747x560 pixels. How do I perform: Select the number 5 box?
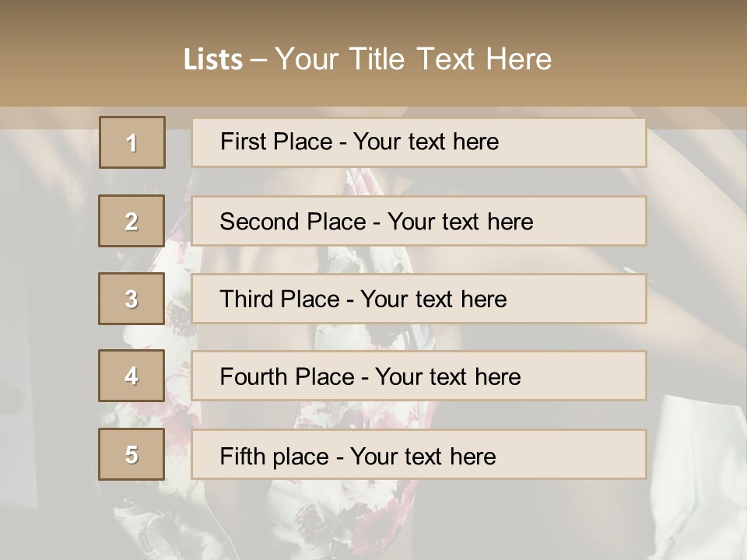(132, 453)
